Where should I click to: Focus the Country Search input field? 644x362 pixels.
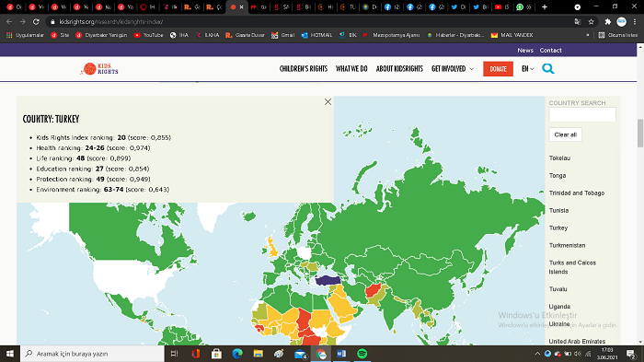pyautogui.click(x=582, y=114)
